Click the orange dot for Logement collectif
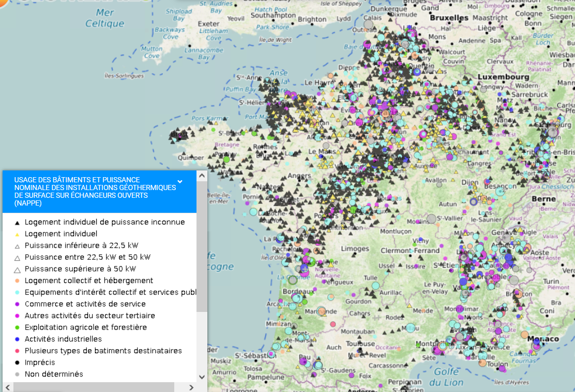The width and height of the screenshot is (575, 392). [17, 281]
